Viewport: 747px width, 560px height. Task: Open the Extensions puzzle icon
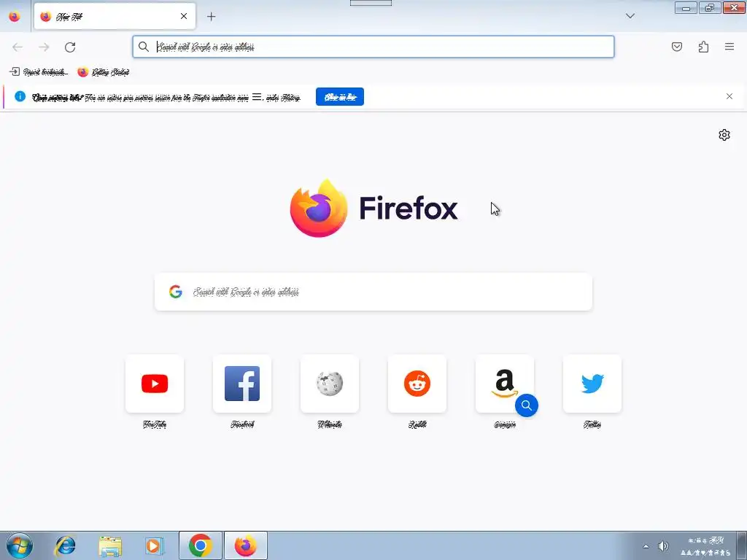coord(703,47)
